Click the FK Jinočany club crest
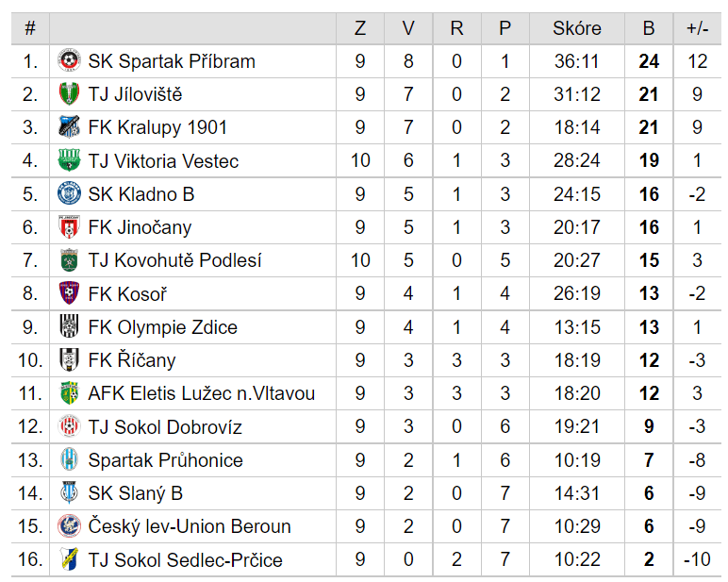This screenshot has width=728, height=582. [x=69, y=226]
